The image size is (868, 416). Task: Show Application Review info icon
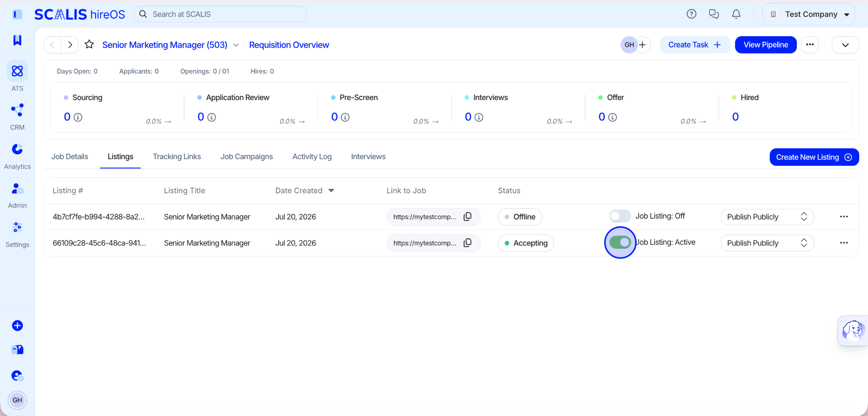coord(212,117)
